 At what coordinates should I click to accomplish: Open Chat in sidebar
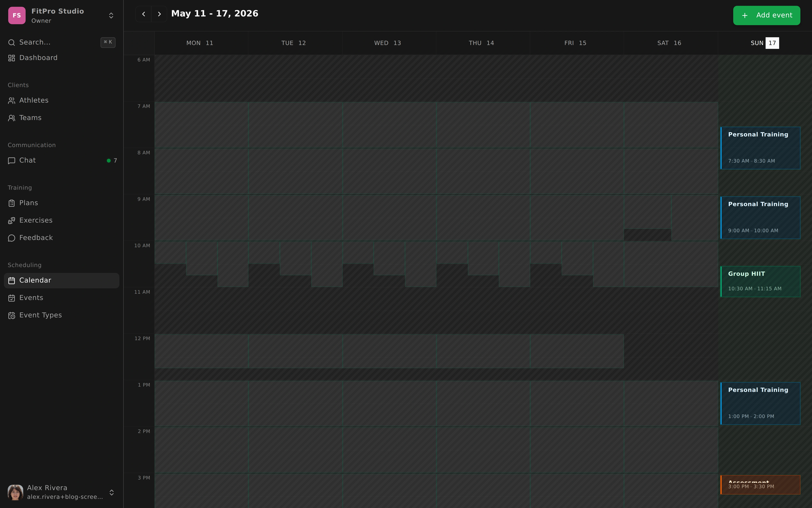click(62, 161)
